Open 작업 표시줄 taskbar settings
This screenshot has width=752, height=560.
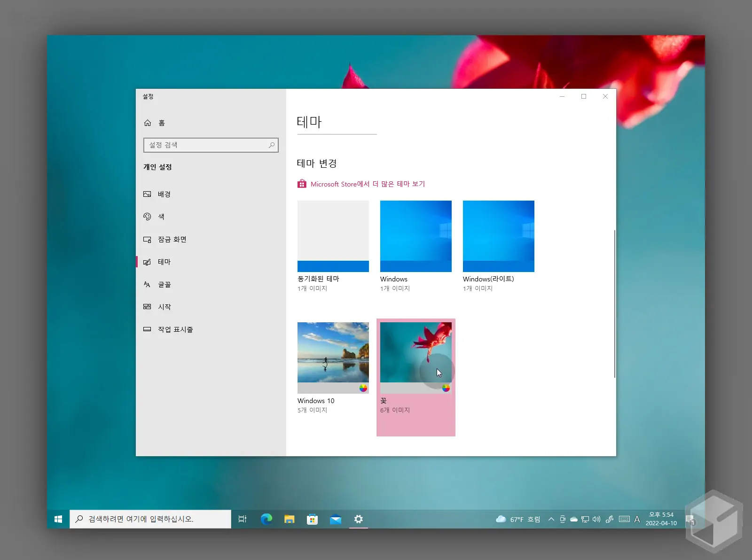point(175,329)
